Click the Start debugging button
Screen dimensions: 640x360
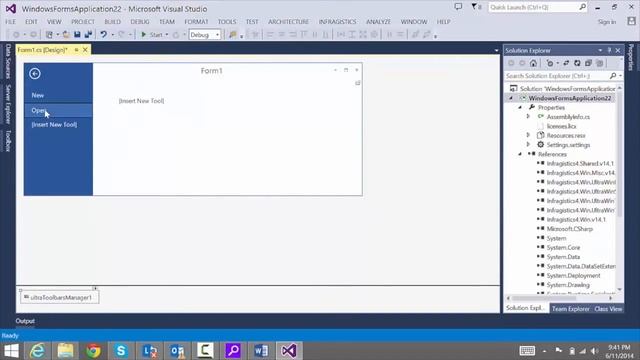point(152,35)
